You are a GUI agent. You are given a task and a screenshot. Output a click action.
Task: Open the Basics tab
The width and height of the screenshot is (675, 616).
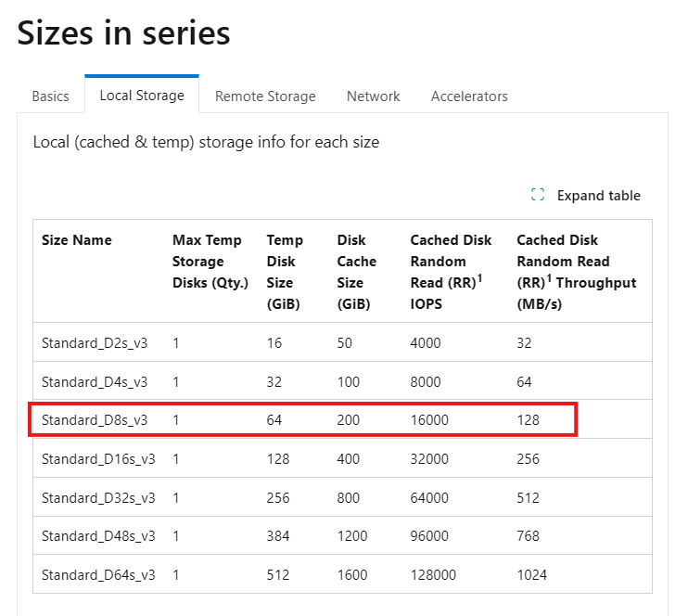tap(50, 96)
